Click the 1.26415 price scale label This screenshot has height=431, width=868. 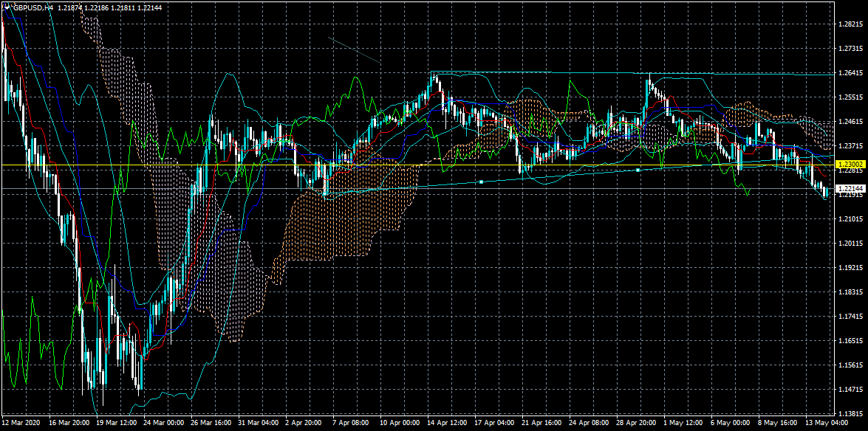851,73
